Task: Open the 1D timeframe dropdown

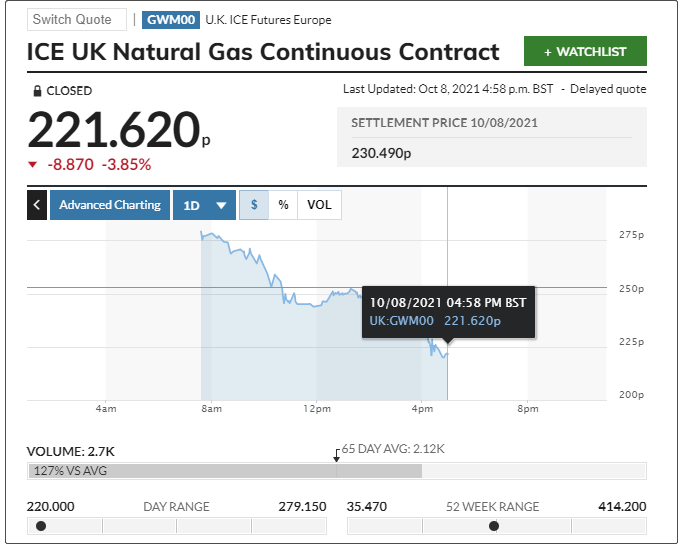Action: 204,205
